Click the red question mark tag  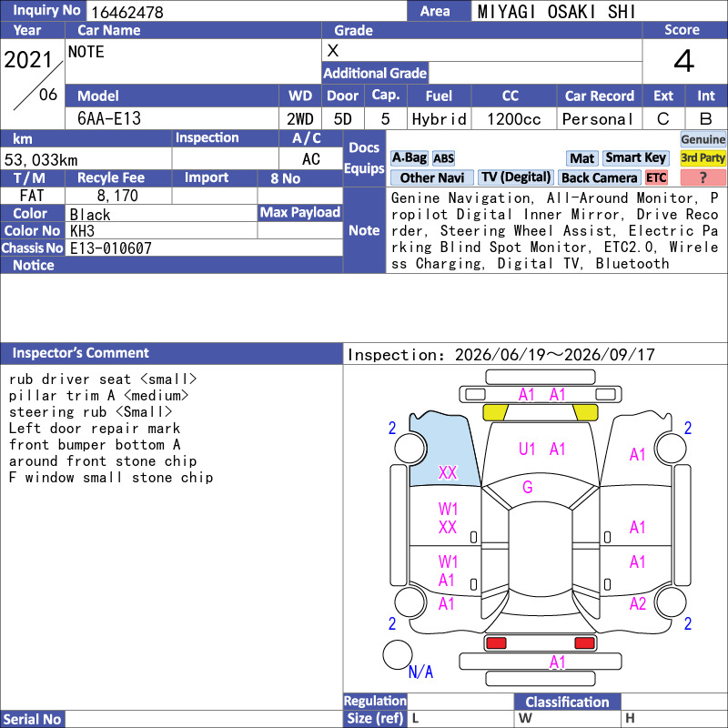(703, 177)
